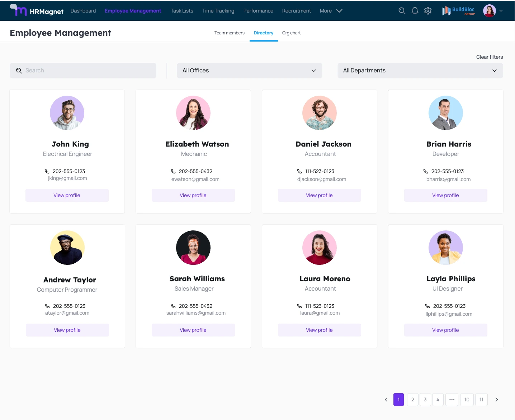Click Laura Moreno's phone icon
This screenshot has width=515, height=420.
[x=299, y=306]
